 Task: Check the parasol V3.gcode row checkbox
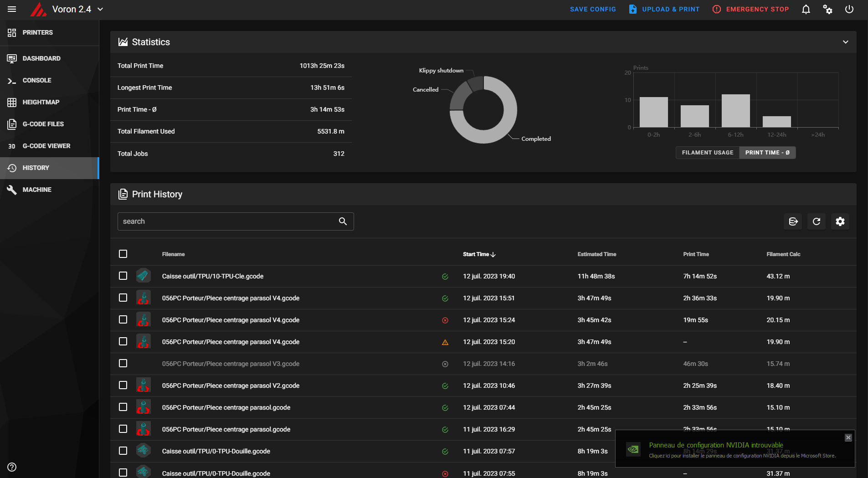click(123, 363)
